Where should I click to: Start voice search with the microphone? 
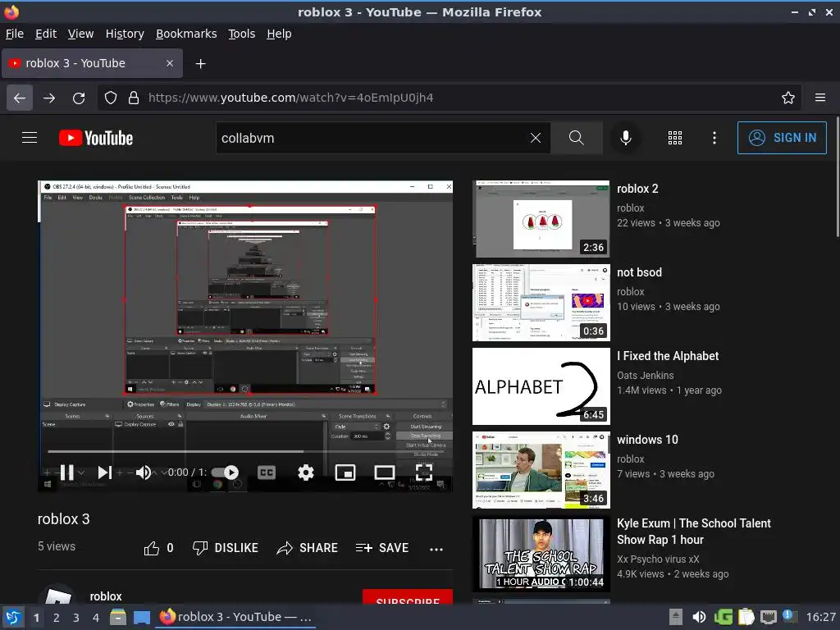coord(625,138)
